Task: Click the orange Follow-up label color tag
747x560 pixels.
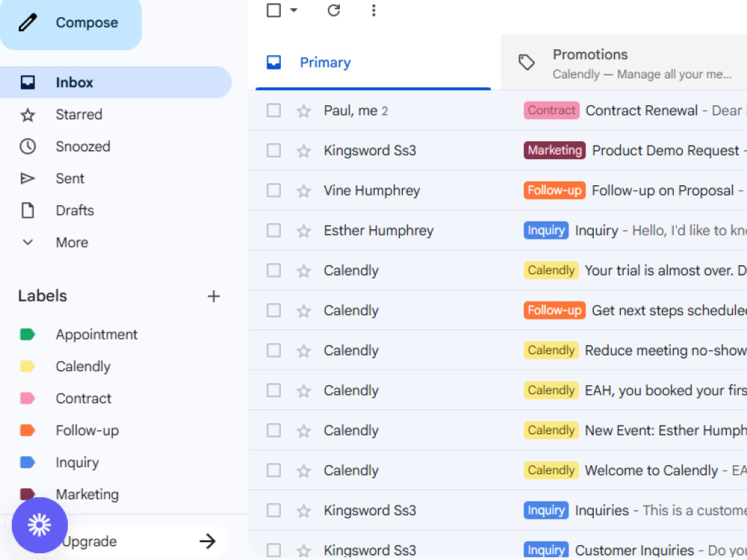Action: point(27,430)
